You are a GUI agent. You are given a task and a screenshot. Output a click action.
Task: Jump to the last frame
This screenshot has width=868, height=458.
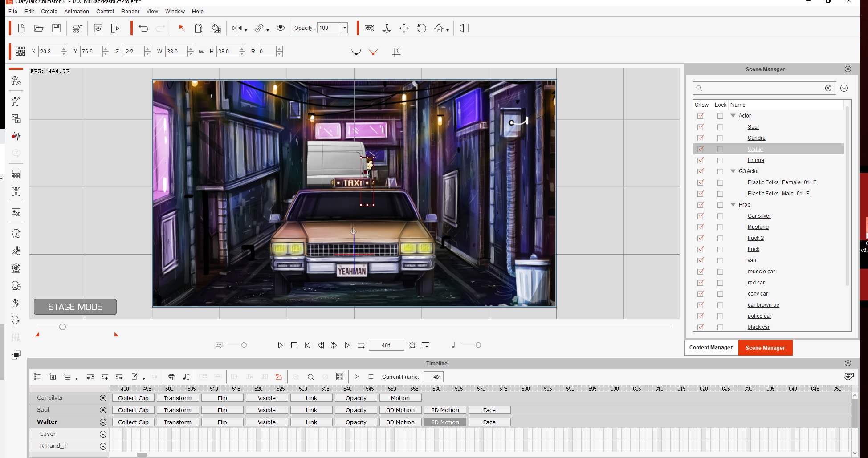coord(347,345)
